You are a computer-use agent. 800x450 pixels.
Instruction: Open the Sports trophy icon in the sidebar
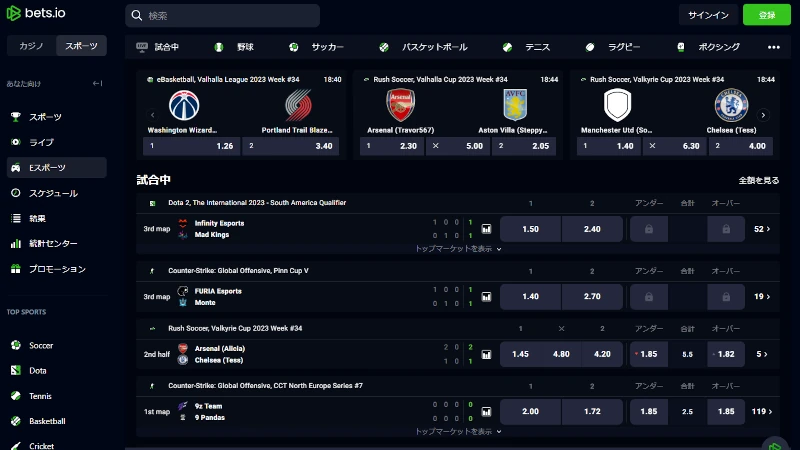point(16,117)
